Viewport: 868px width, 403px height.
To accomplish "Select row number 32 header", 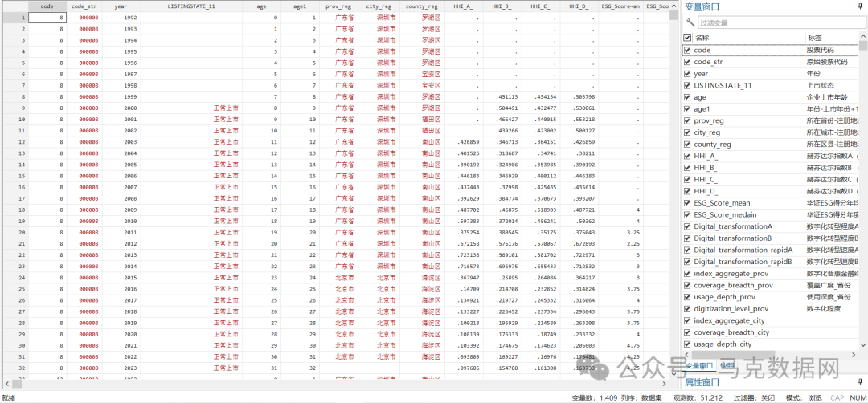I will coord(14,368).
